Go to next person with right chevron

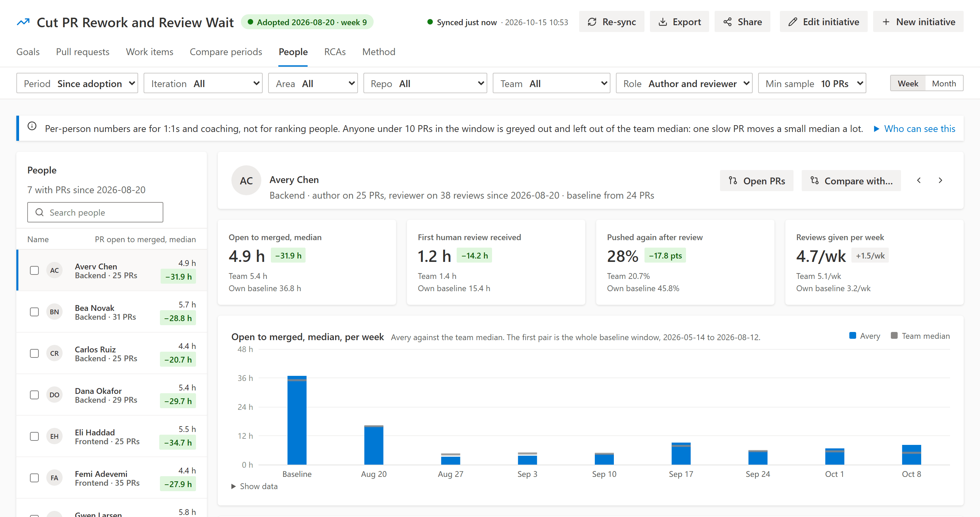point(941,180)
